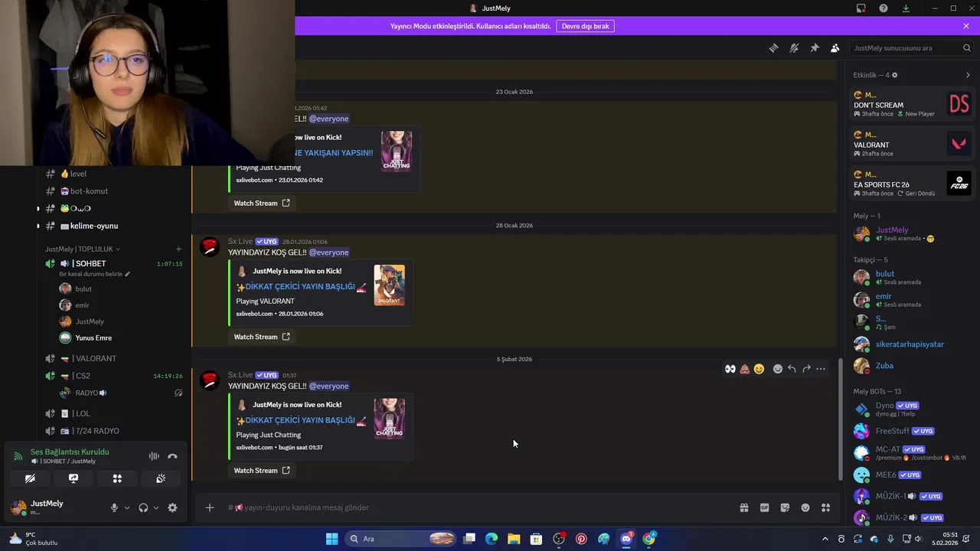The height and width of the screenshot is (551, 980).
Task: Select member bulut in member list
Action: tap(912, 277)
